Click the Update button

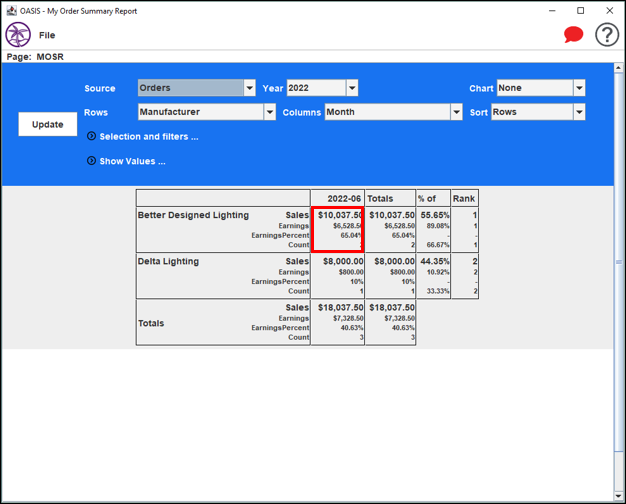[48, 124]
